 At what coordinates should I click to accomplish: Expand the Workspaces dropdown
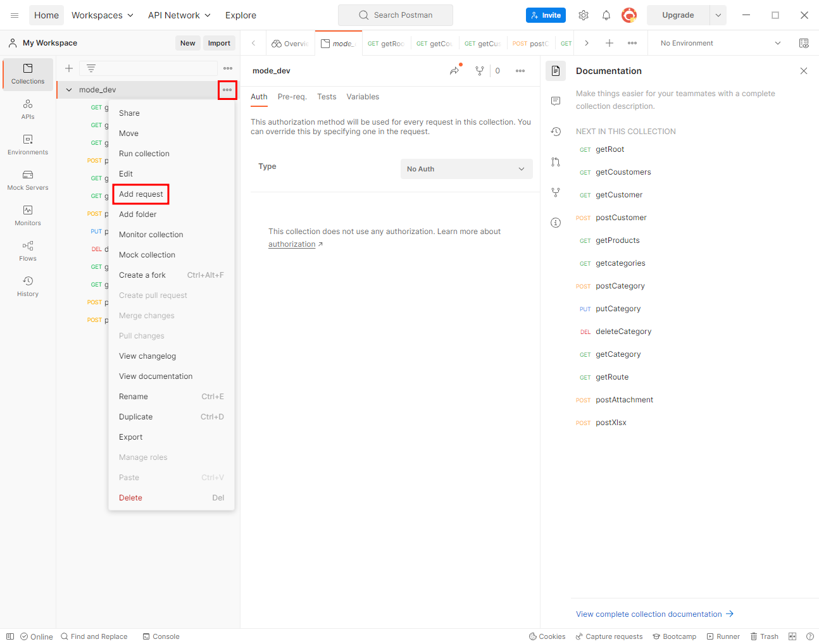103,15
